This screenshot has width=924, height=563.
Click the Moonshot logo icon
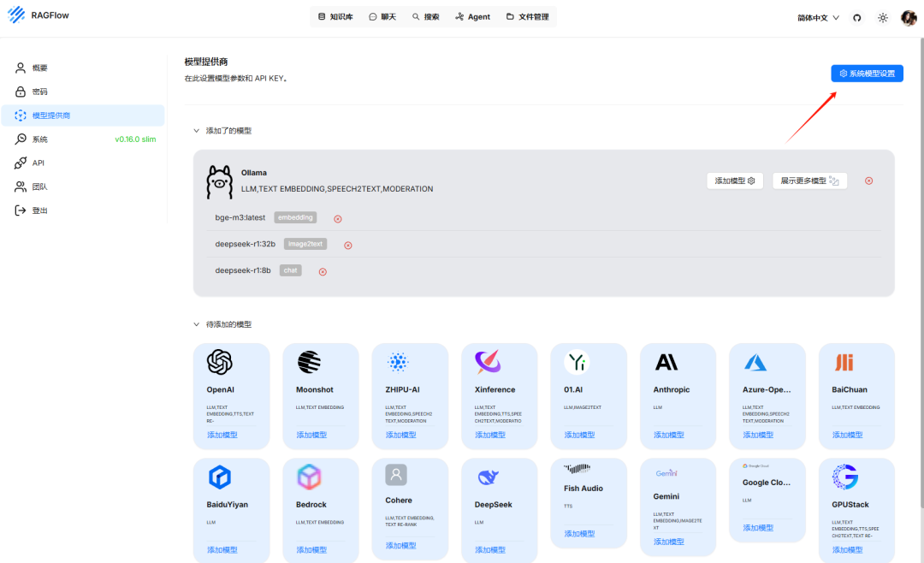coord(309,362)
